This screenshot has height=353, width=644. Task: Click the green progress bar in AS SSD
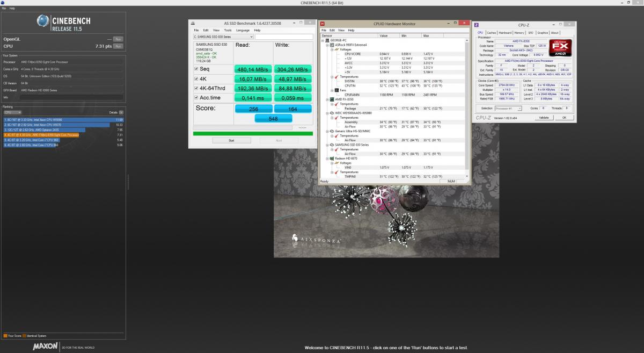[x=252, y=133]
